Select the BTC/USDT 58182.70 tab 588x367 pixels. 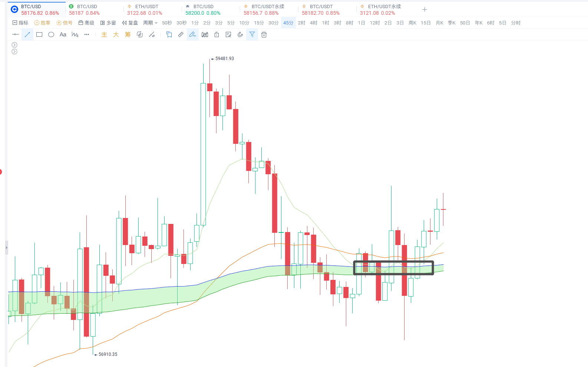327,10
